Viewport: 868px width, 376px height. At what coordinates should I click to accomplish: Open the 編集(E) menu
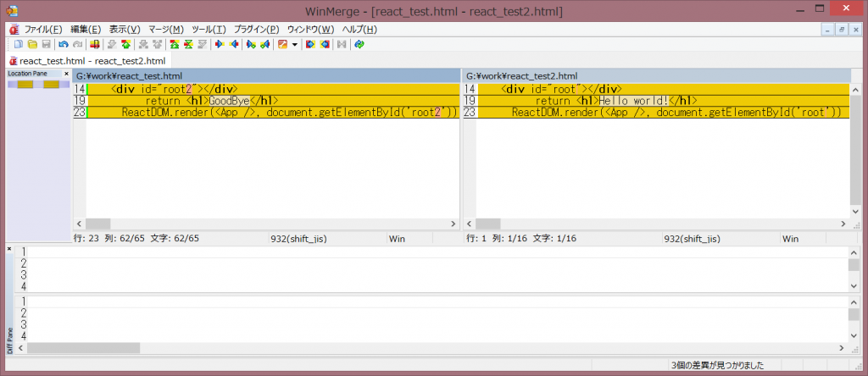click(86, 30)
